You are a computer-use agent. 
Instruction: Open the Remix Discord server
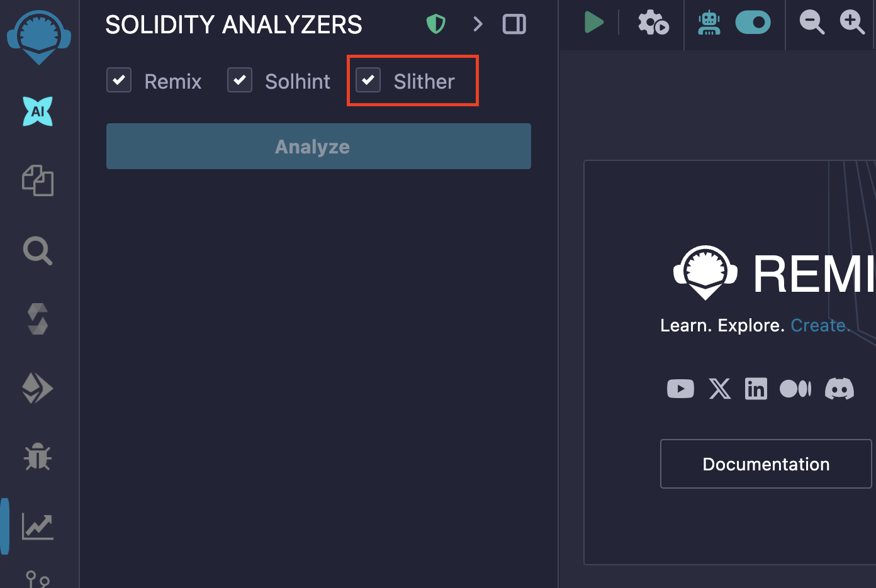point(839,389)
